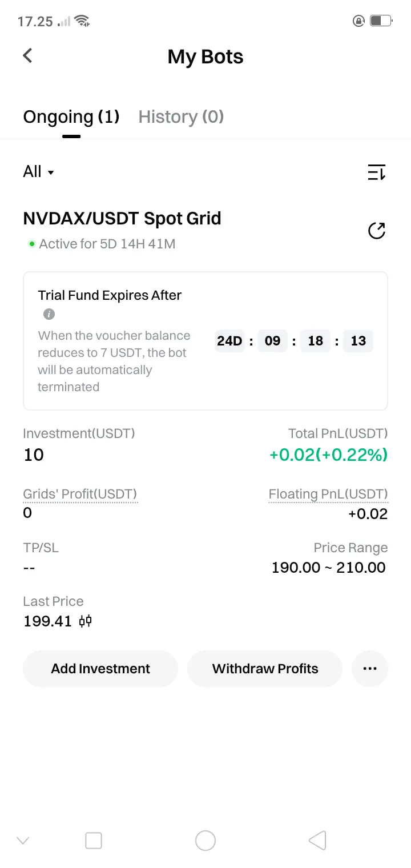Open the candlestick chart icon
Screen dimensions: 411x868
click(x=86, y=621)
